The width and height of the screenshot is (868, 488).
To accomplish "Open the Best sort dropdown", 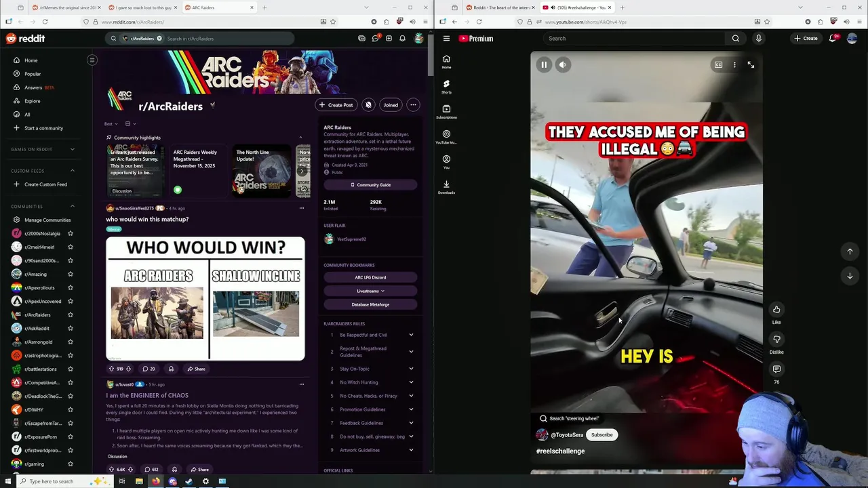I will [111, 124].
